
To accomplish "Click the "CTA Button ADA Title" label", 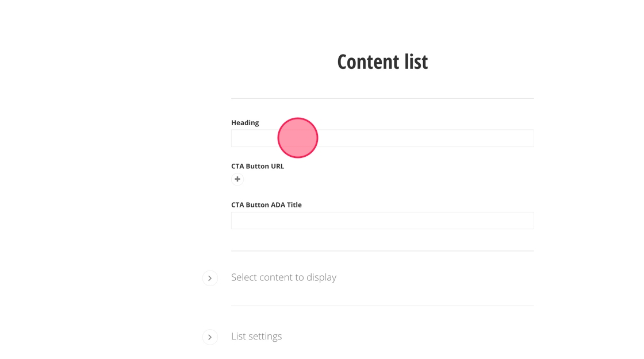I will [x=266, y=205].
